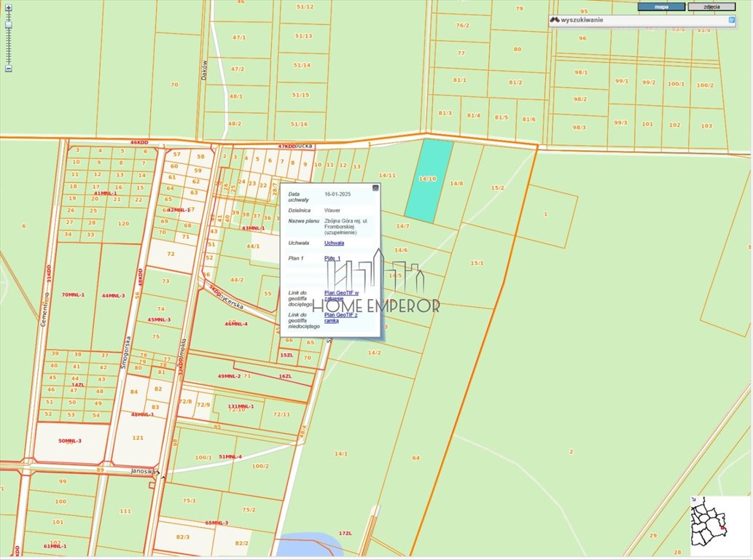This screenshot has width=753, height=560.
Task: Click the plan zone 70MNL-1
Action: [x=73, y=295]
